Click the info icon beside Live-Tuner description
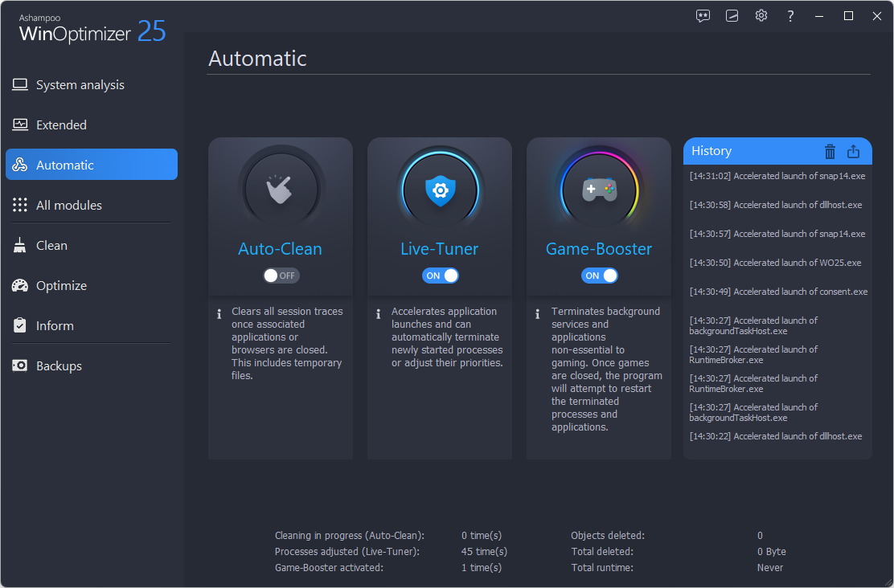Screen dimensions: 894x588 click(378, 314)
